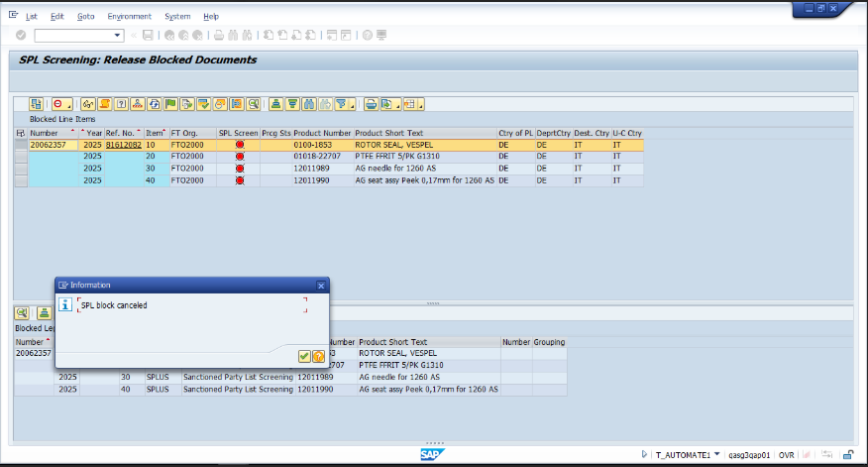
Task: Select the row selector for AG needle for 1260 AS
Action: [21, 169]
